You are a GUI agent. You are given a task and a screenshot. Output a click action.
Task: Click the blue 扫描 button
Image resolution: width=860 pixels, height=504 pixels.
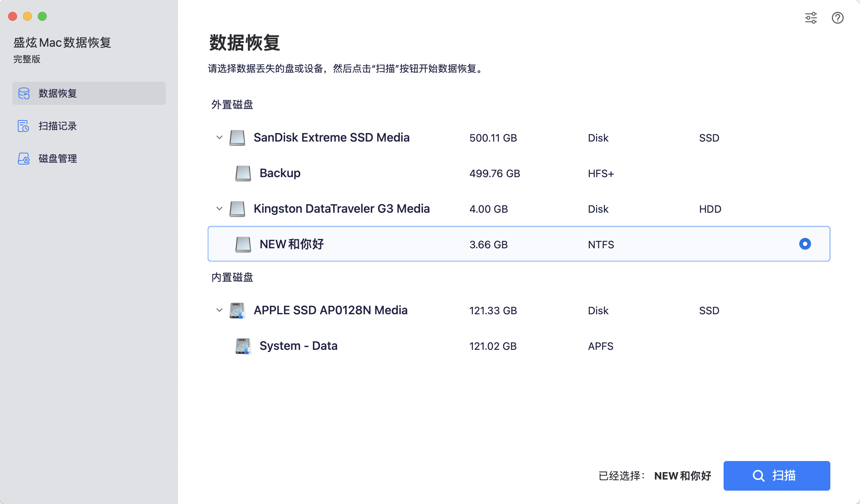(x=776, y=476)
